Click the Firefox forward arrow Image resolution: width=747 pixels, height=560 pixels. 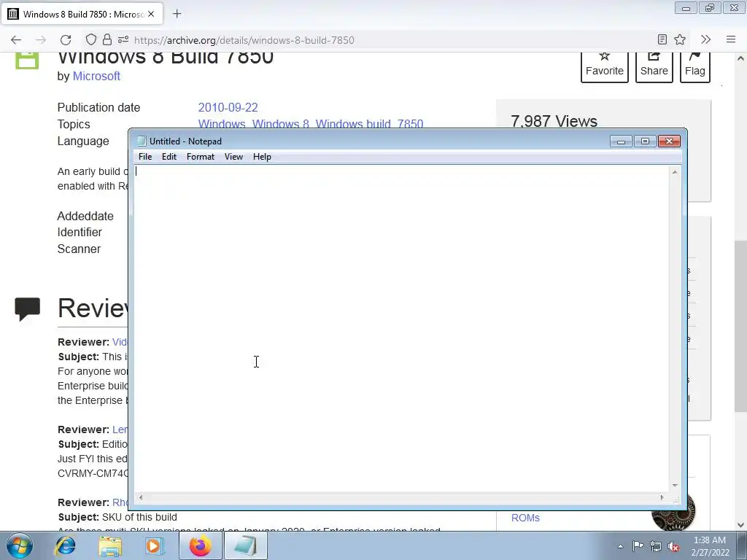41,40
